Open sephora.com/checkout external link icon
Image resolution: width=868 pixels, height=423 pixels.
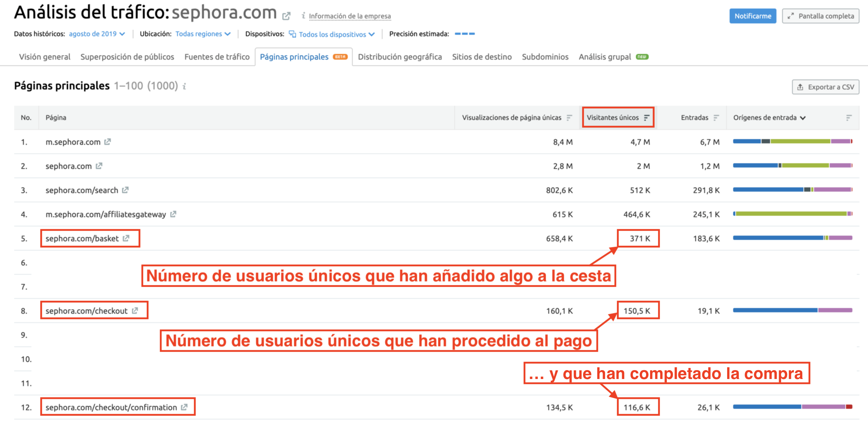tap(135, 311)
